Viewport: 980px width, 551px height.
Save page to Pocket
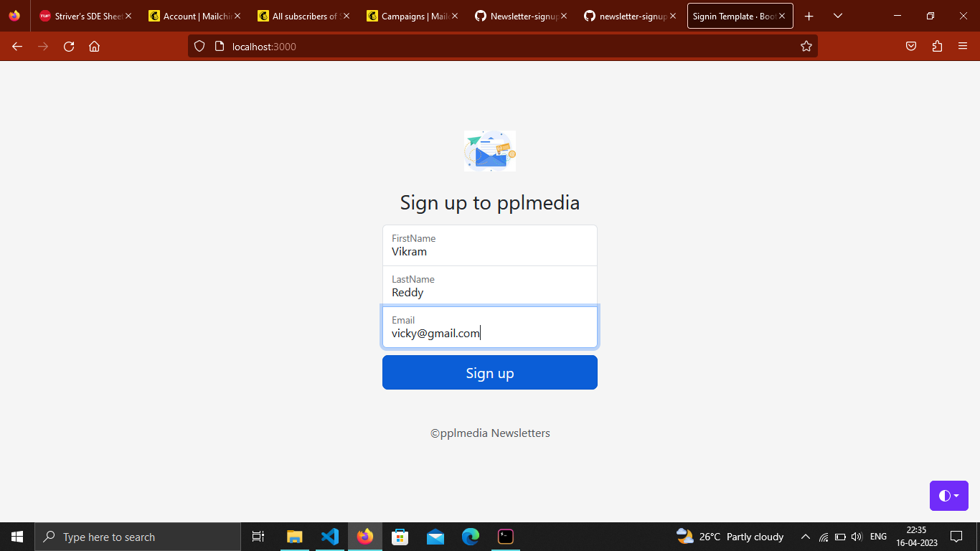point(910,46)
